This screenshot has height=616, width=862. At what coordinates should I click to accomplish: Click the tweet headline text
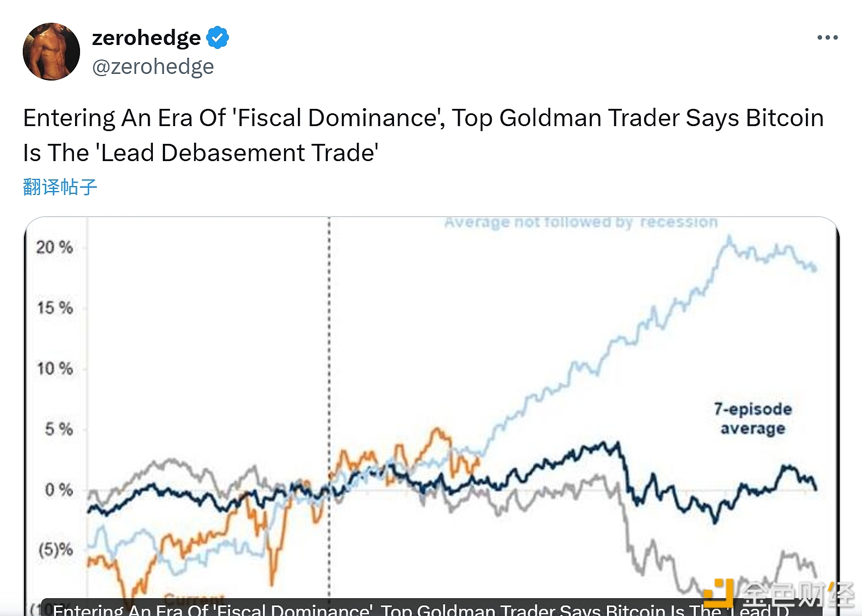click(423, 135)
